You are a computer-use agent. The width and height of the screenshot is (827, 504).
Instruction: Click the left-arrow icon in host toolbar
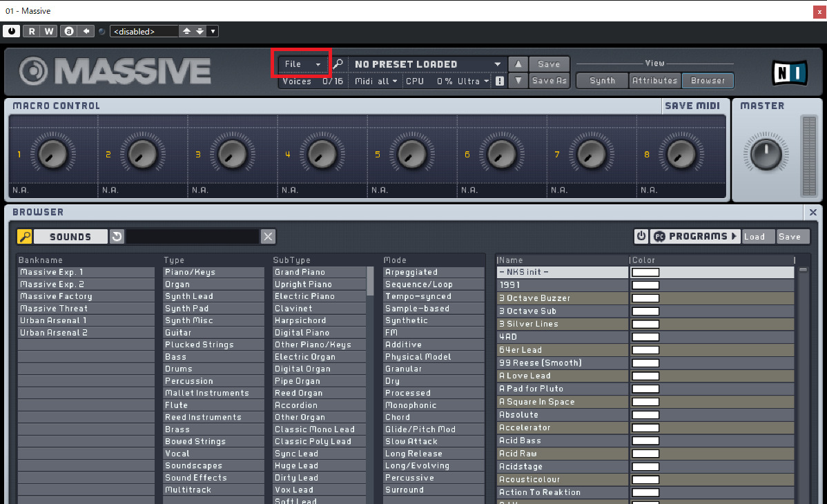point(86,31)
